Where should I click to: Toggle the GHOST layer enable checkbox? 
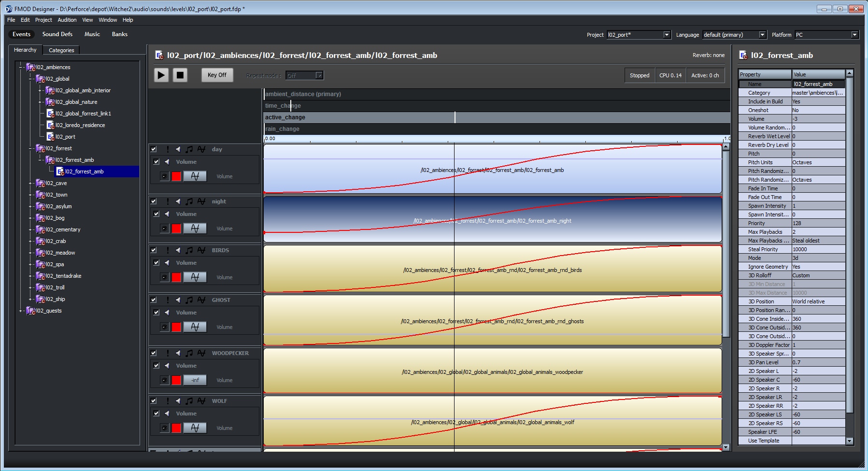[x=153, y=300]
